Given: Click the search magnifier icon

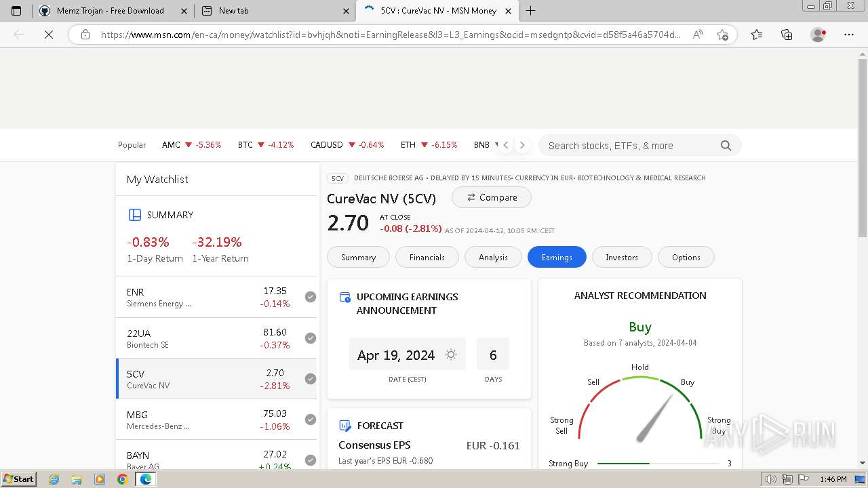Looking at the screenshot, I should coord(726,145).
